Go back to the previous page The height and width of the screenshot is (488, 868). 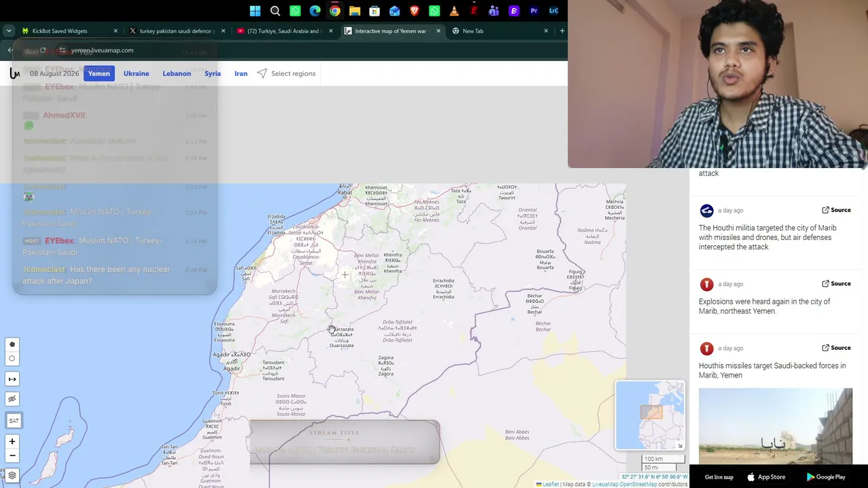[10, 50]
